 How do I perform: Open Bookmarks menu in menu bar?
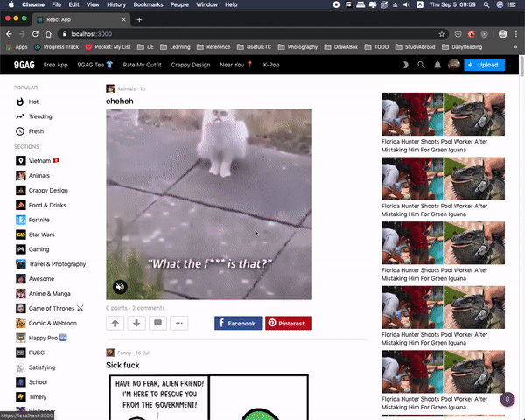tap(148, 4)
